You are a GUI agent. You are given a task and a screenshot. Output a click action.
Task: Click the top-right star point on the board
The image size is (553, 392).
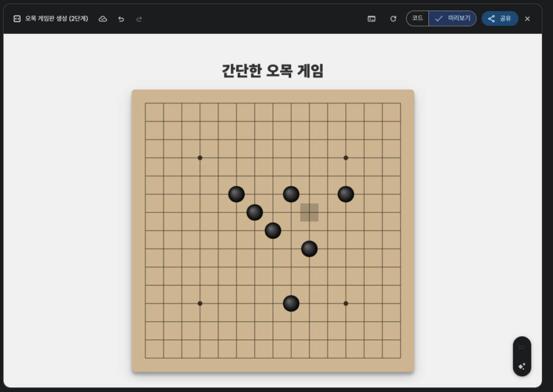pos(346,158)
